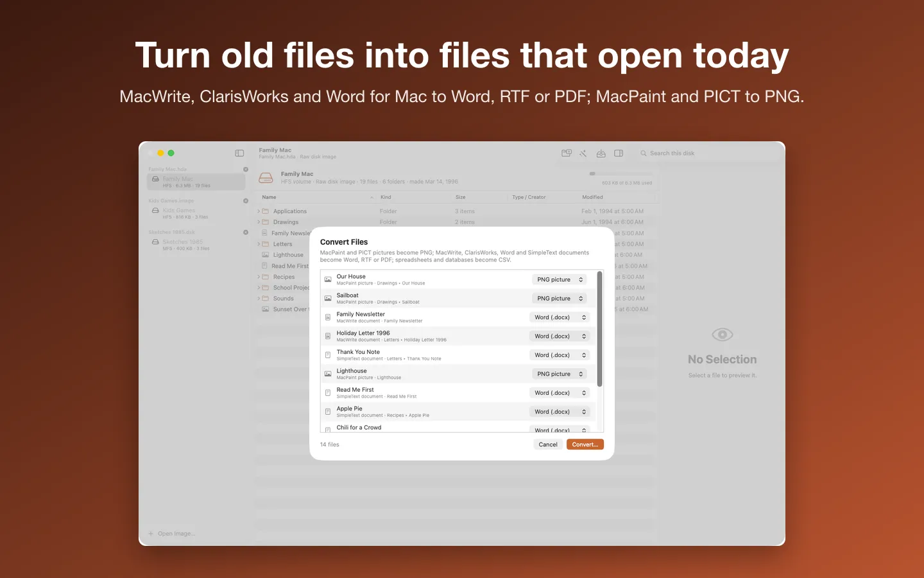Toggle the sidebar with the titlebar sidebar icon
Screen dimensions: 924x578
point(239,153)
